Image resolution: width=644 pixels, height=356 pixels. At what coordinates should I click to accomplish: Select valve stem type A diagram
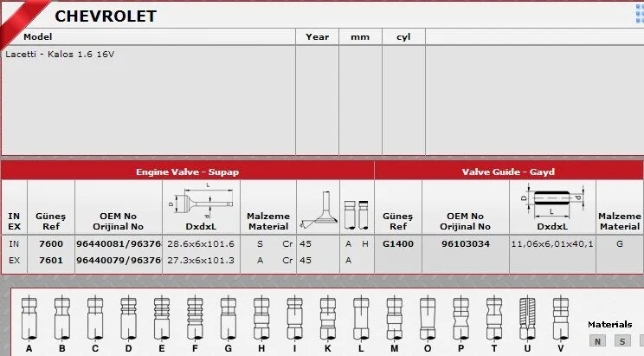pyautogui.click(x=29, y=317)
